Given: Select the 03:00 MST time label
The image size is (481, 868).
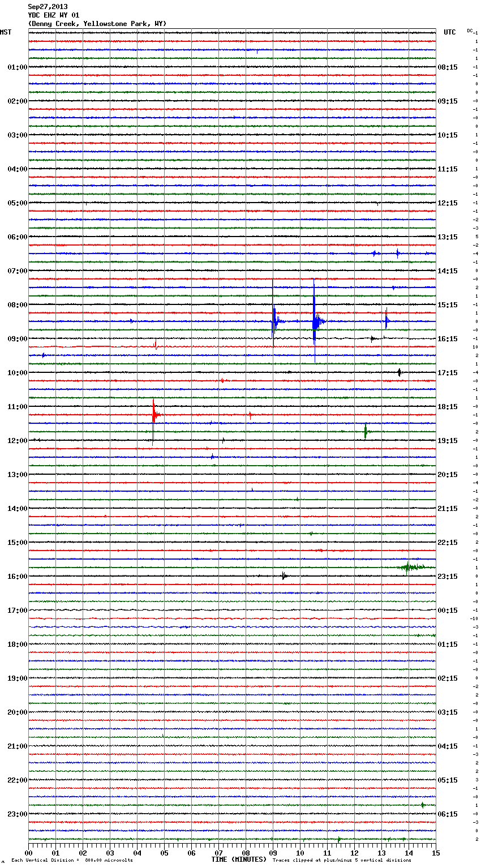Looking at the screenshot, I should pos(18,135).
